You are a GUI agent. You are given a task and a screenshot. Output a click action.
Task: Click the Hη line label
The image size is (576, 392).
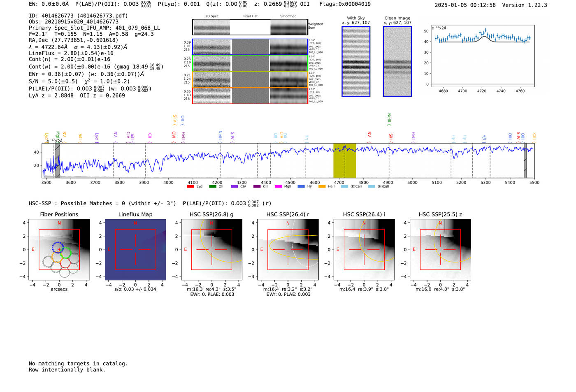point(307,139)
